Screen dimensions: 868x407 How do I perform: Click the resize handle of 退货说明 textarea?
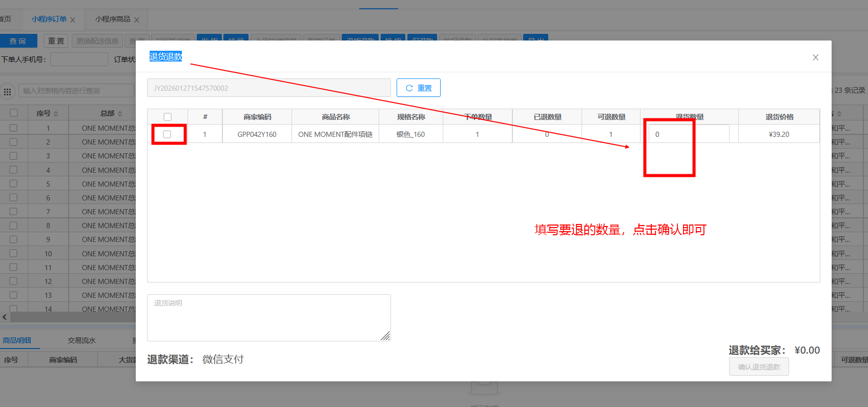coord(385,336)
